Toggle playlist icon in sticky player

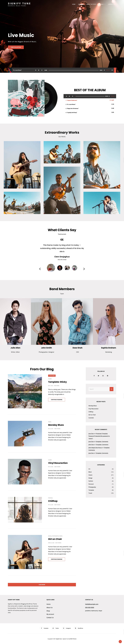tap(112, 70)
